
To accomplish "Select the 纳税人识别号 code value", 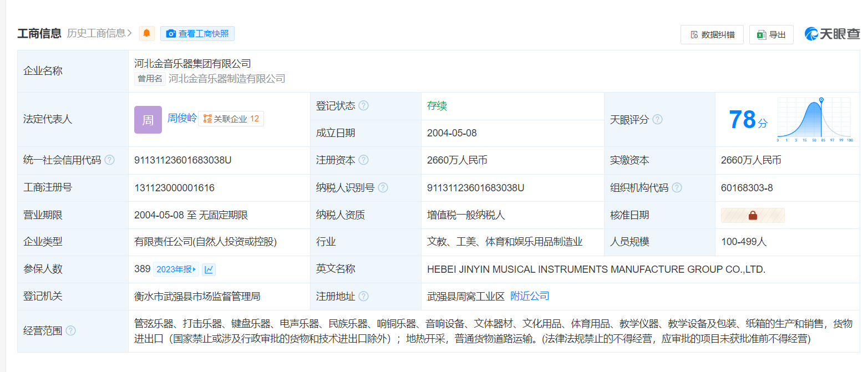I will click(x=476, y=187).
